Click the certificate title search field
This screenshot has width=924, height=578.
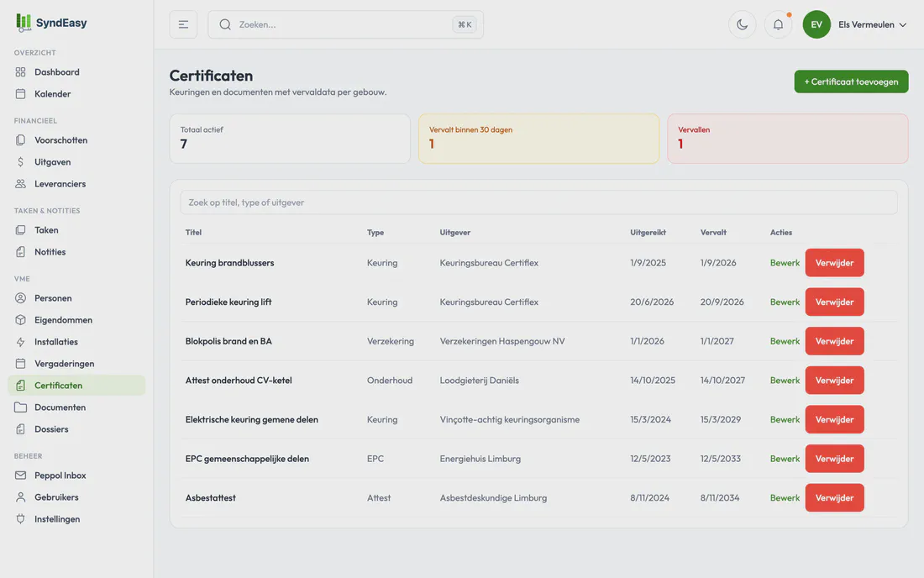(x=538, y=202)
